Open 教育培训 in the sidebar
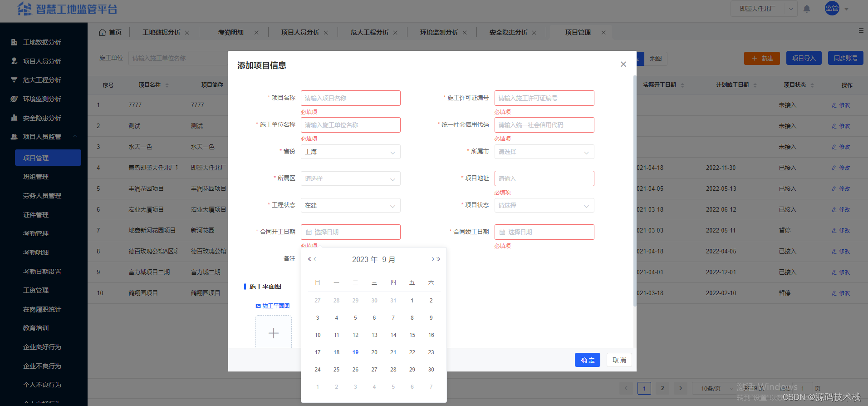 click(36, 328)
